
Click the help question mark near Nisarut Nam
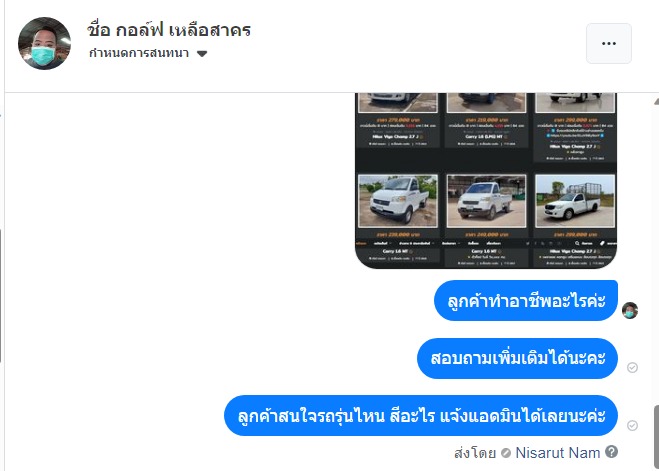coord(612,452)
